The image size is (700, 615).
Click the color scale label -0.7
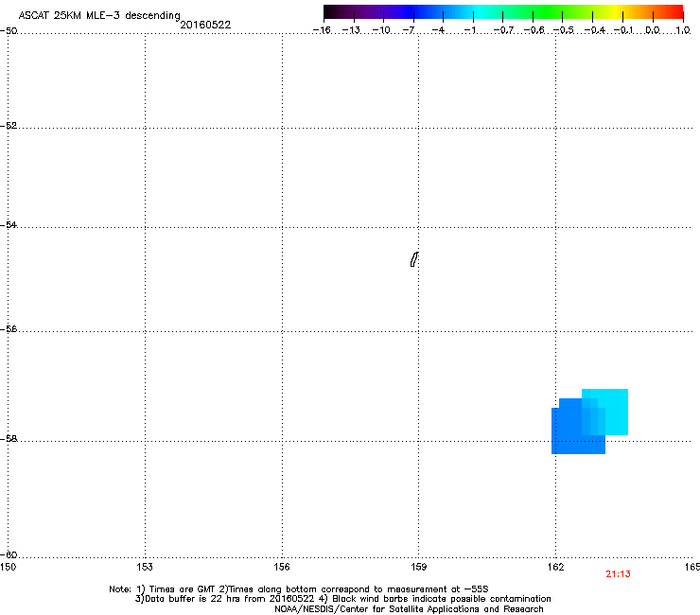[x=503, y=30]
